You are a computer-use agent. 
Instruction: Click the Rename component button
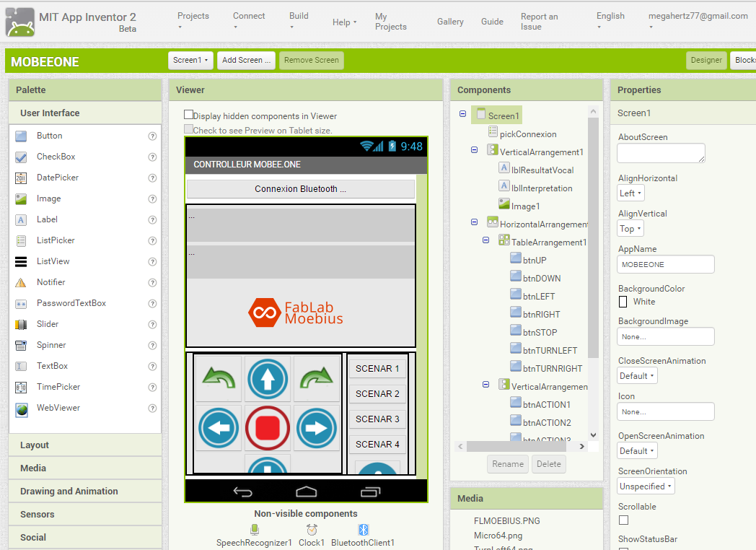508,464
